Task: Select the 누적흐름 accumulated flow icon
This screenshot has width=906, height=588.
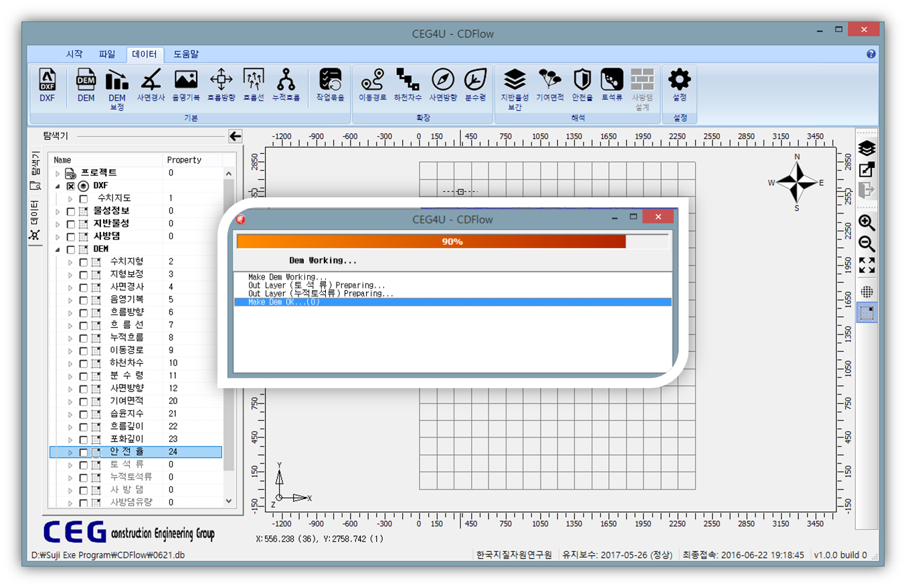Action: coord(286,80)
